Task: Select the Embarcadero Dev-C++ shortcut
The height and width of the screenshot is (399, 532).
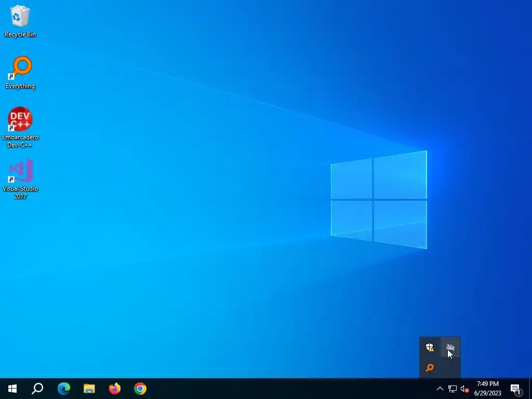Action: (x=20, y=128)
